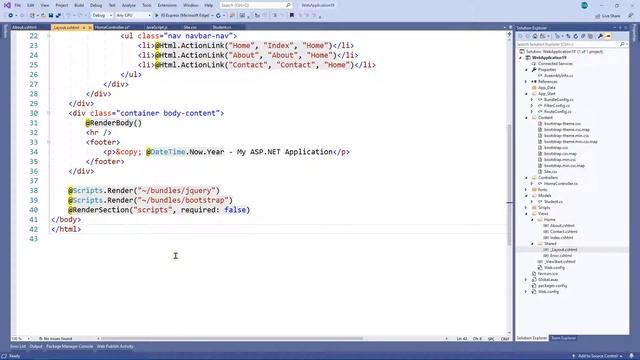Select Index.cshtml in Solution Explorer

561,238
